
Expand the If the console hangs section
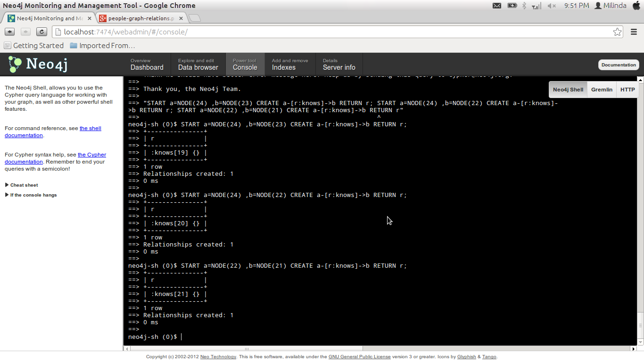point(31,195)
